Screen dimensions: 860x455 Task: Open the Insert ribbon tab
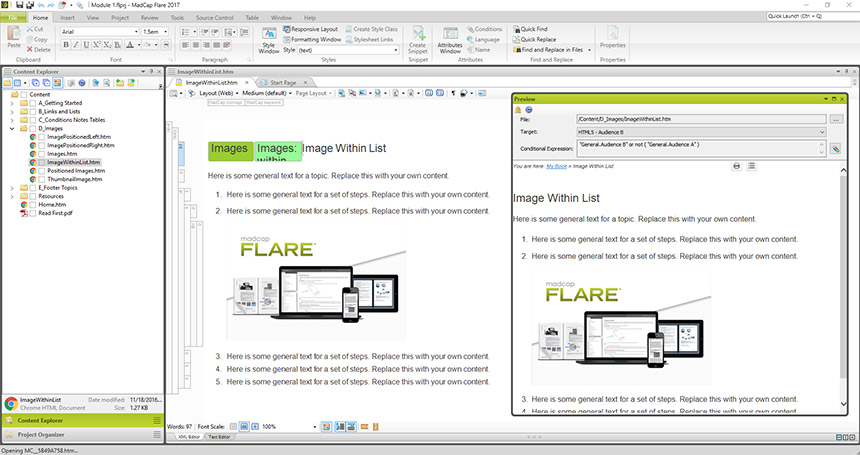coord(67,18)
